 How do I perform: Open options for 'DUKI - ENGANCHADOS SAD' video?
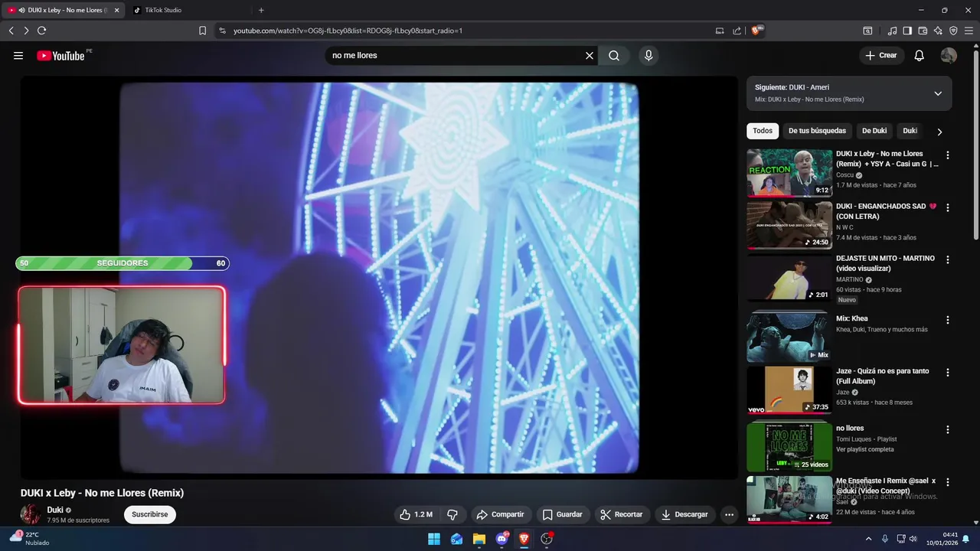pyautogui.click(x=948, y=207)
